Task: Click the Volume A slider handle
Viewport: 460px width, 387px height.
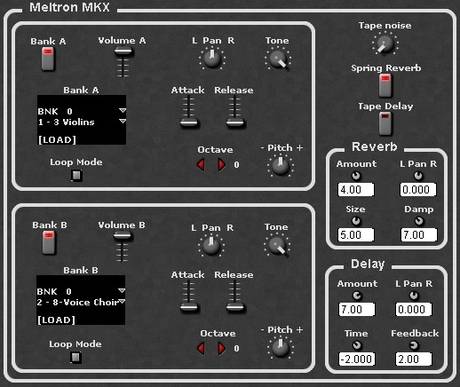Action: 123,52
